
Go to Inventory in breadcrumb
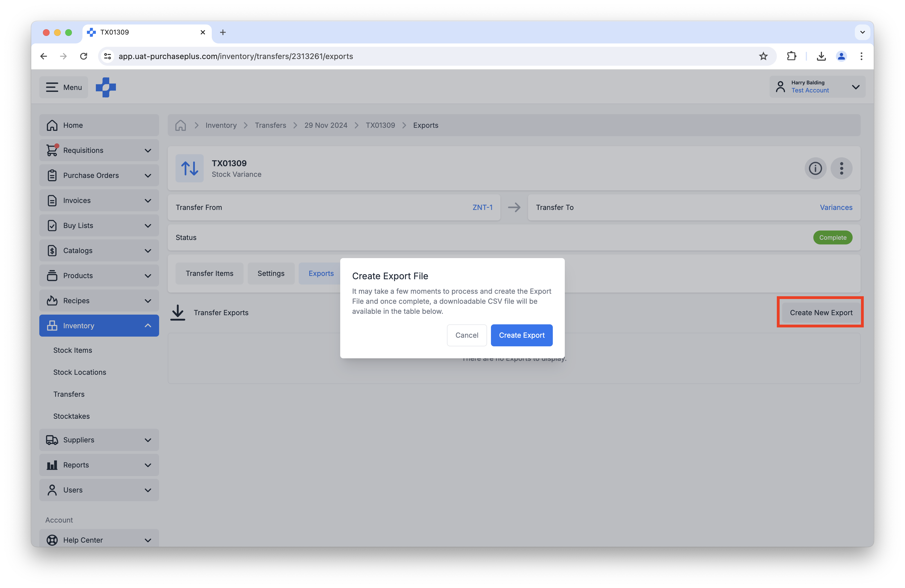pos(221,125)
